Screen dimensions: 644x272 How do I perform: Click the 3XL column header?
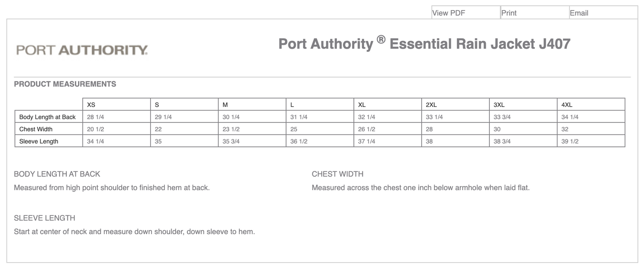499,104
